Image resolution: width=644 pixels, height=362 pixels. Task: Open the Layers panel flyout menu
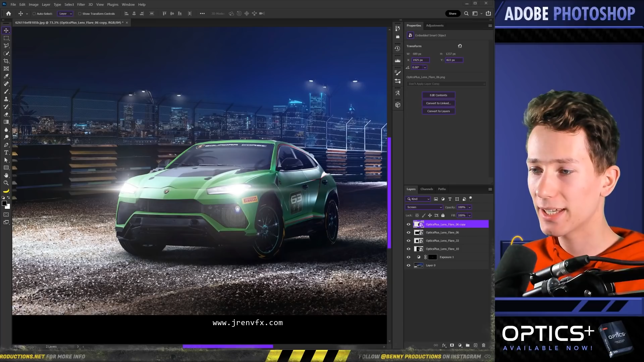(490, 189)
